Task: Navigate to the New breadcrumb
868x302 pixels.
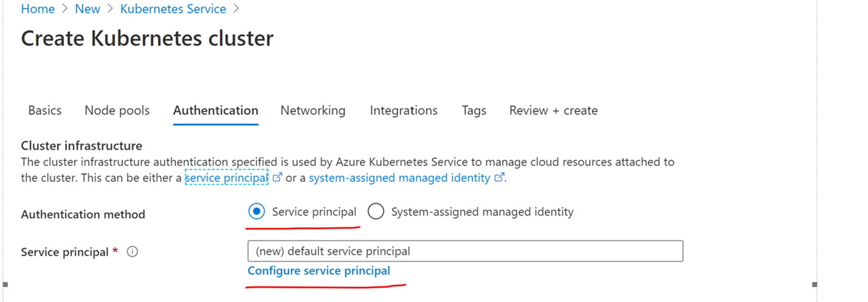Action: pyautogui.click(x=88, y=9)
